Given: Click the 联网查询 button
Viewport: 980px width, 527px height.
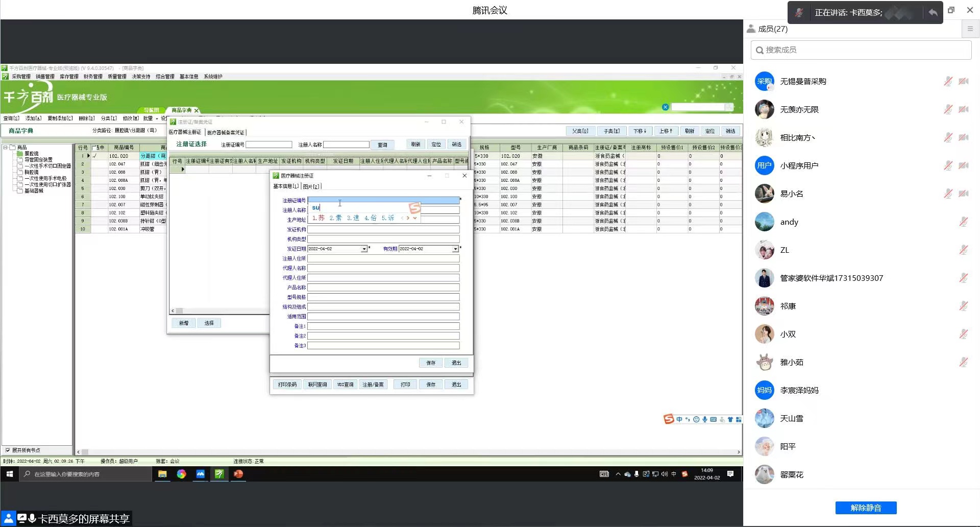Looking at the screenshot, I should tap(317, 385).
